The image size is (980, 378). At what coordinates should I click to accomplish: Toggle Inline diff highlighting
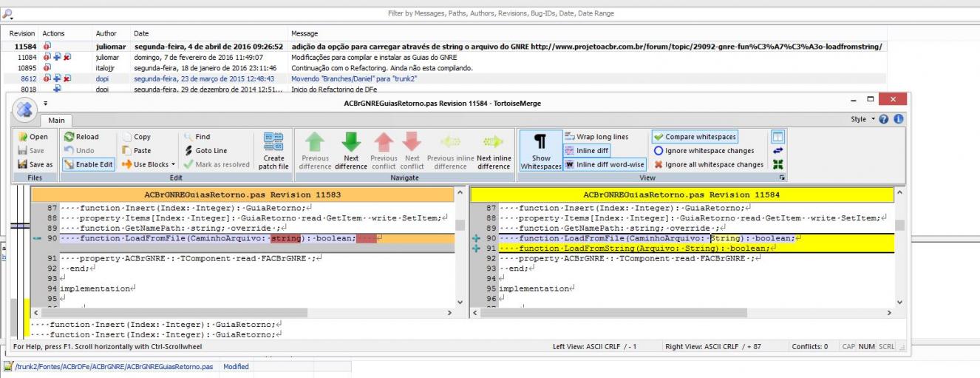click(x=587, y=150)
